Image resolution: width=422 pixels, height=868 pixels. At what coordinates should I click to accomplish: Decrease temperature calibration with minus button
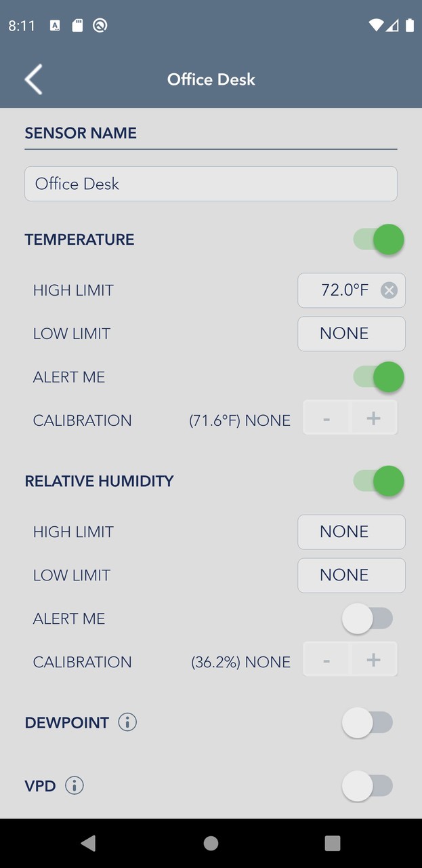pos(326,418)
